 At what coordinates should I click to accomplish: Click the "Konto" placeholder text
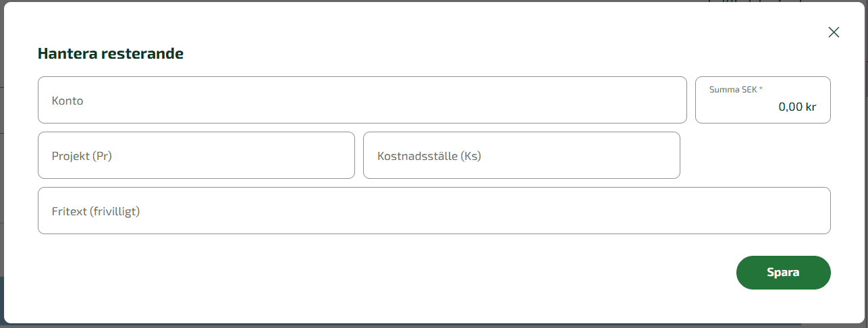[67, 101]
